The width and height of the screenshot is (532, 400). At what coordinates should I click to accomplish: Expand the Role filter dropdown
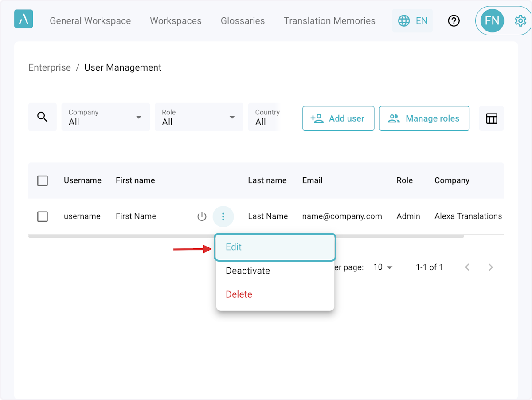199,117
